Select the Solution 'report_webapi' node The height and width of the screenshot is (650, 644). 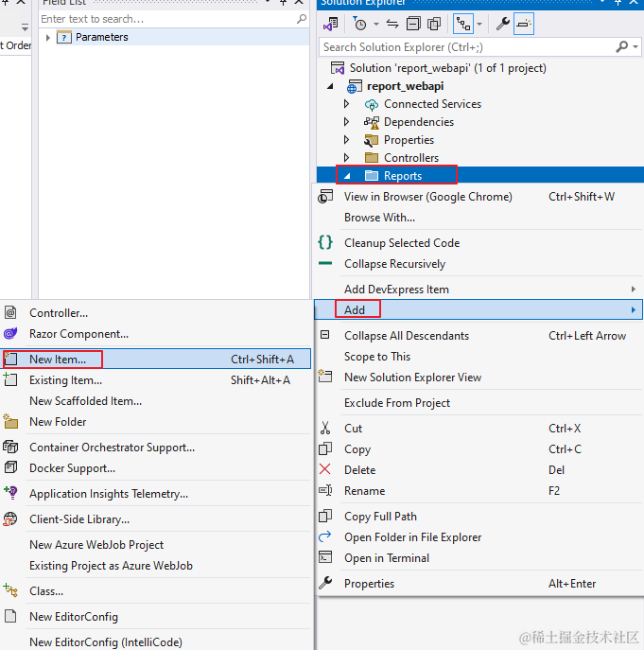point(447,68)
